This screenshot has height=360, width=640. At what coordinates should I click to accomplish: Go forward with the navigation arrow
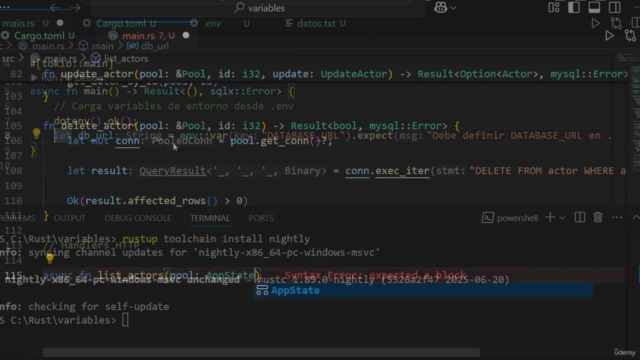[75, 8]
